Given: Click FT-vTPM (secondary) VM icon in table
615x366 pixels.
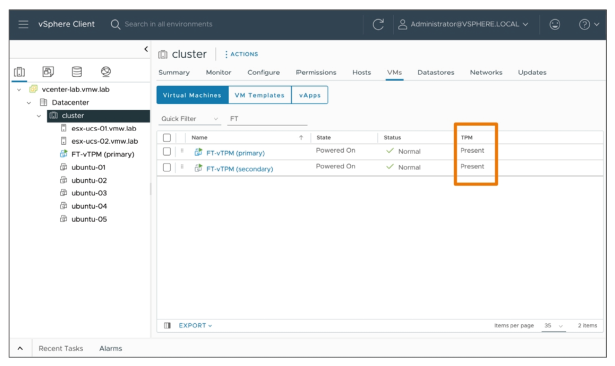Looking at the screenshot, I should tap(198, 168).
